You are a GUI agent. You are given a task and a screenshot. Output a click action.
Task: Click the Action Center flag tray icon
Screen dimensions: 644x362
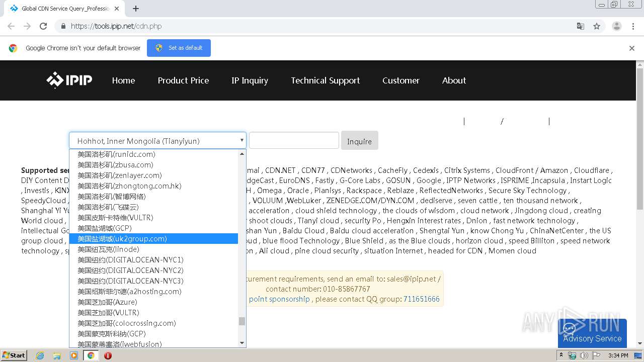(x=596, y=355)
